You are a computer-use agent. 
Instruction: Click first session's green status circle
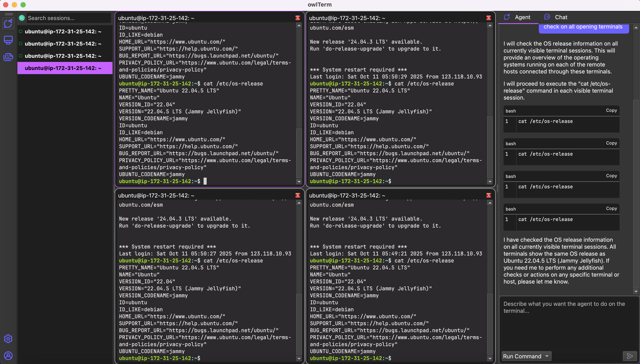point(20,32)
